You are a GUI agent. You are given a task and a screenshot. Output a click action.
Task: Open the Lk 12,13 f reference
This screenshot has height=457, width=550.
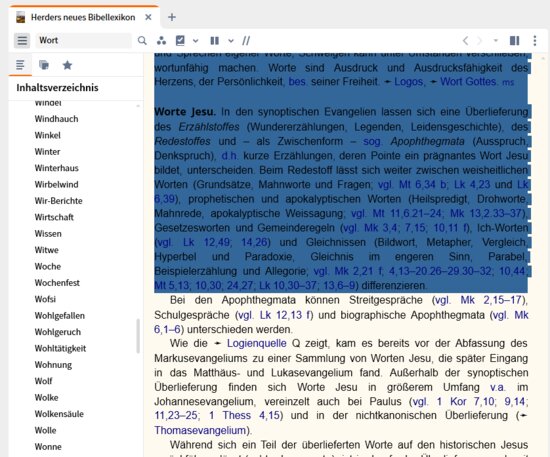click(285, 315)
